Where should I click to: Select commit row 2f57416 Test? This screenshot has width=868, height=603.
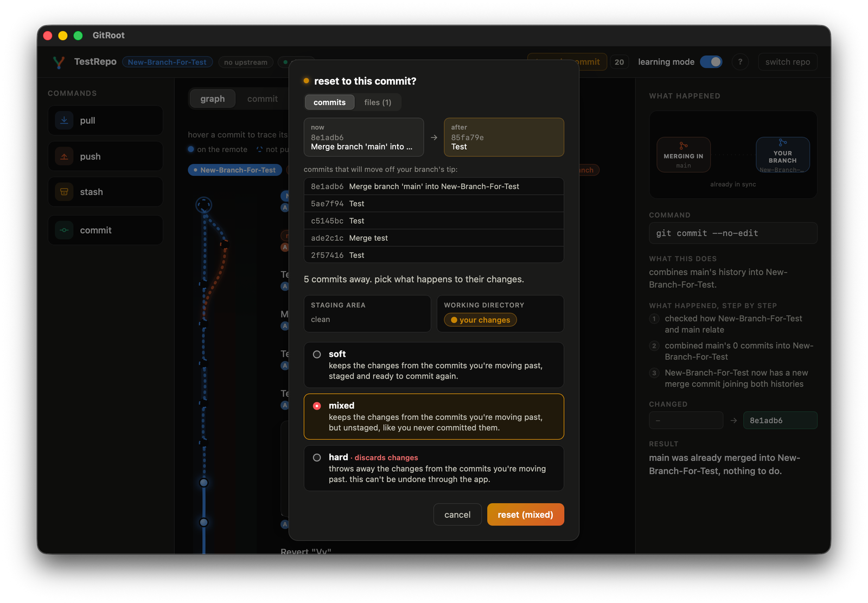[x=434, y=255]
